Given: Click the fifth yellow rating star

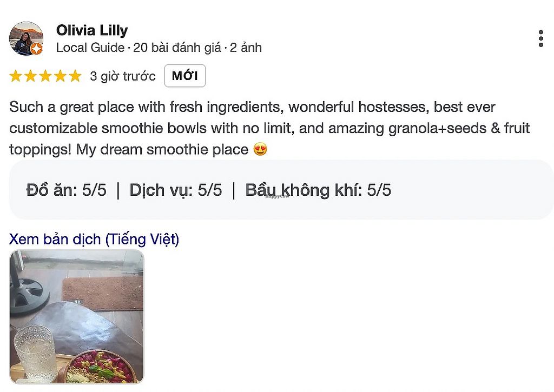Looking at the screenshot, I should click(75, 76).
